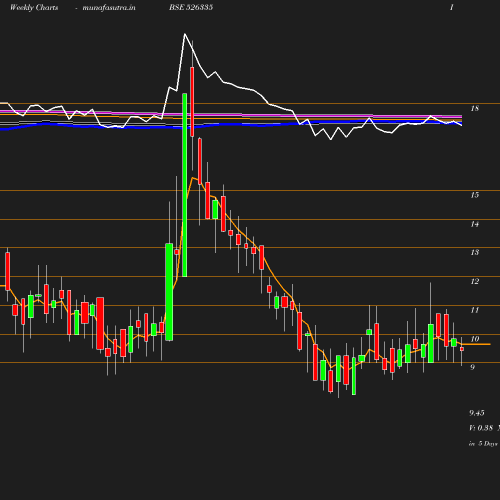
Task: Click the price axis label 11
Action: tap(475, 310)
